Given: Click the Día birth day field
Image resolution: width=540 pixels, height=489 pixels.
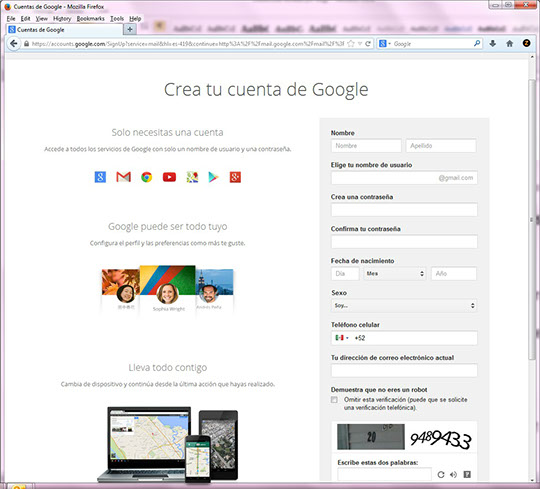Looking at the screenshot, I should 345,273.
